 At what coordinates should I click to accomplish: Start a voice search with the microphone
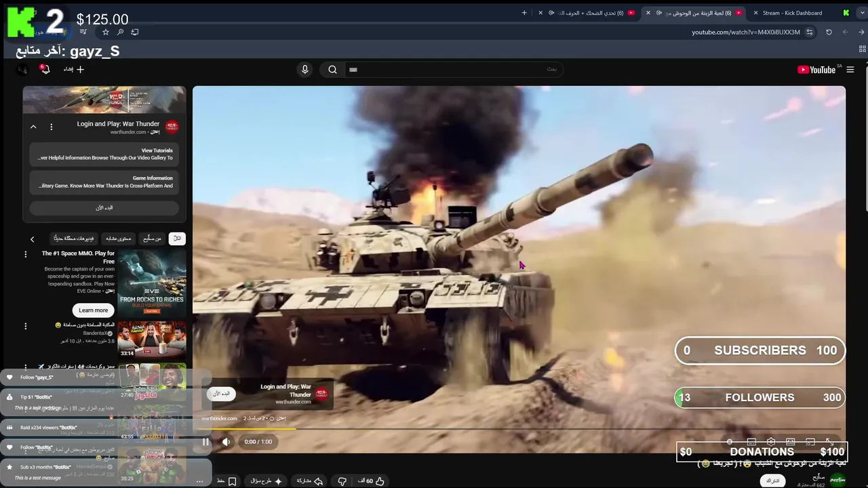click(304, 69)
